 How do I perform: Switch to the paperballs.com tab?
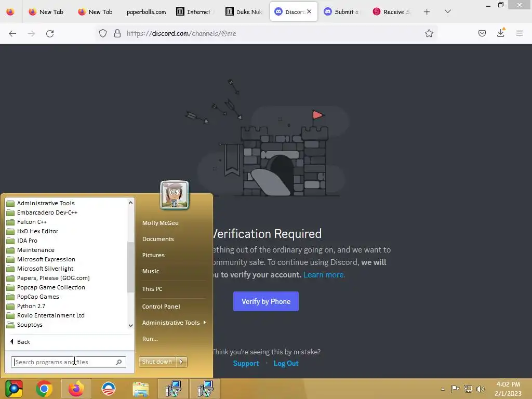click(146, 12)
